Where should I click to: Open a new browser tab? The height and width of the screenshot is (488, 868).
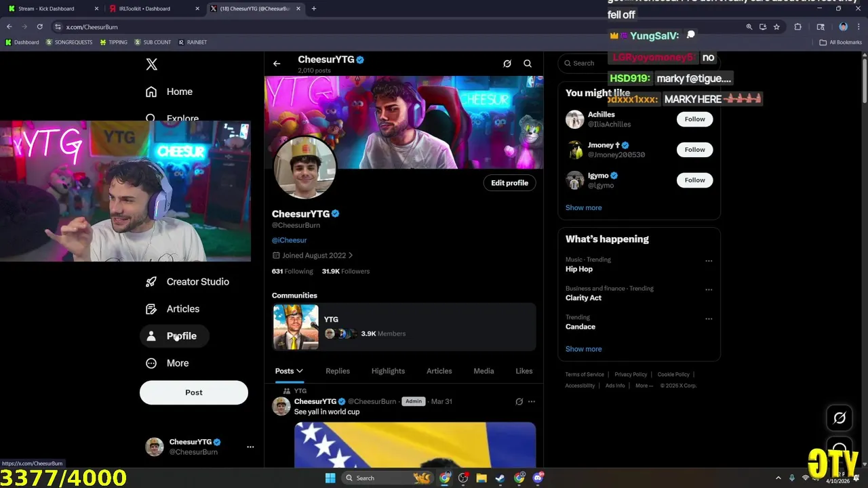click(313, 9)
